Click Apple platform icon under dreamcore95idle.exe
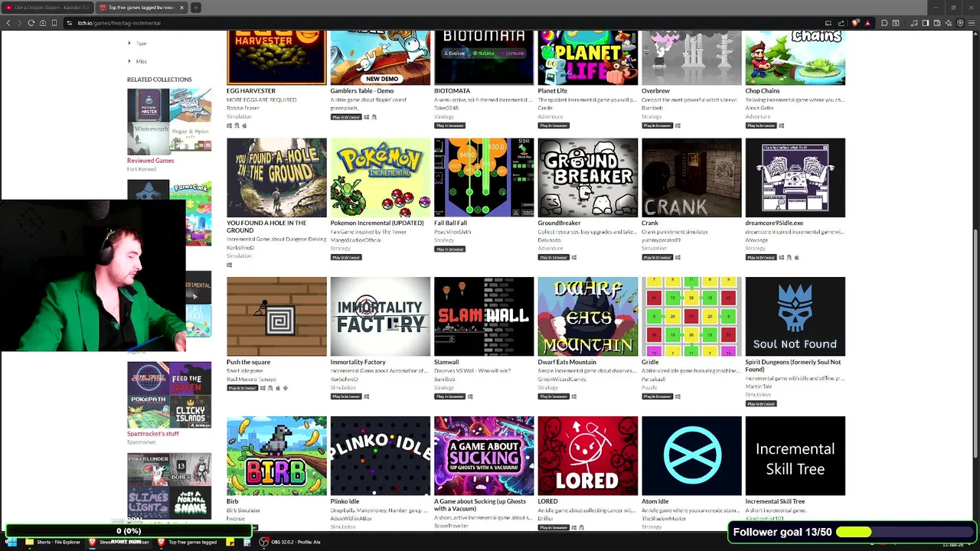Viewport: 980px width, 551px height. pyautogui.click(x=796, y=257)
